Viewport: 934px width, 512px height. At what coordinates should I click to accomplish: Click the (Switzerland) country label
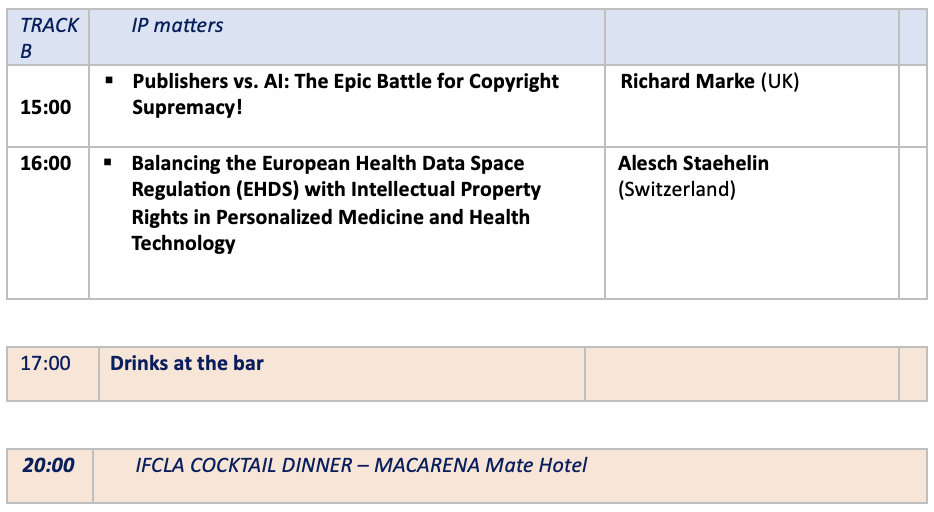(677, 189)
